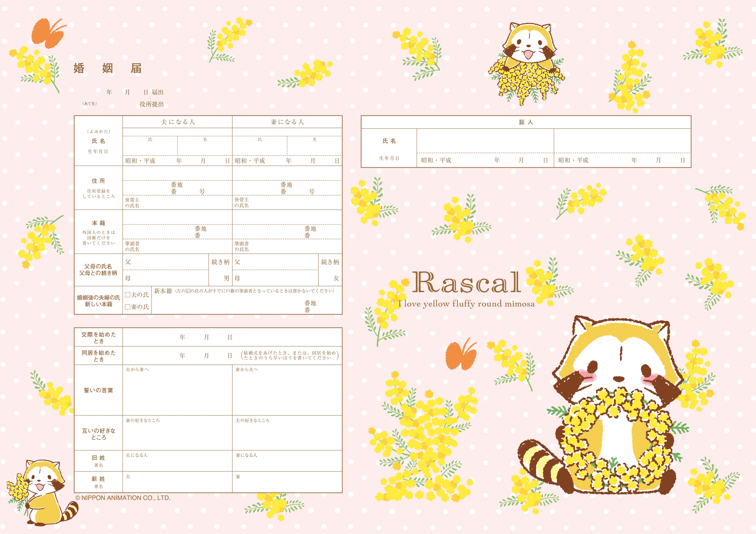756x534 pixels.
Task: Click the NIPPON ANIMATION copyright text
Action: pos(123,498)
